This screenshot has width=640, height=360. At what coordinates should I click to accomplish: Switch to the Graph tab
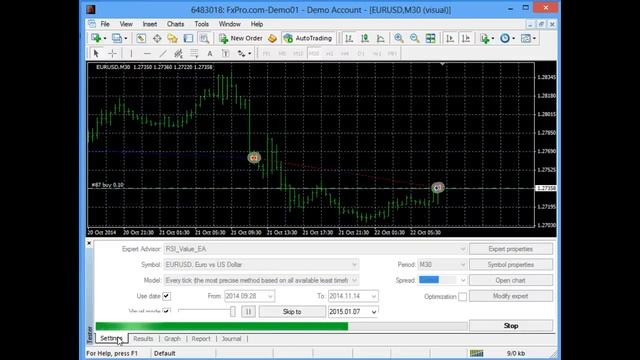(172, 339)
